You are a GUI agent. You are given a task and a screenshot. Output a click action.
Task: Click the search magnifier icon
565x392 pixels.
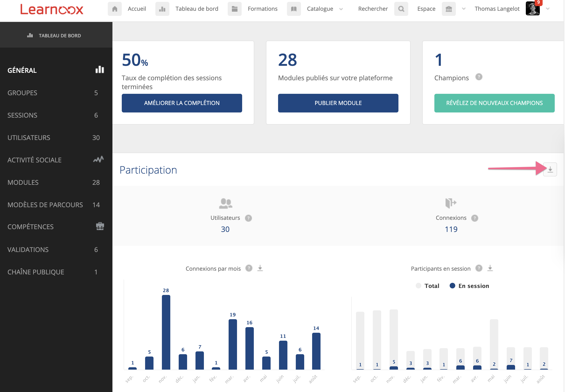[x=401, y=9]
